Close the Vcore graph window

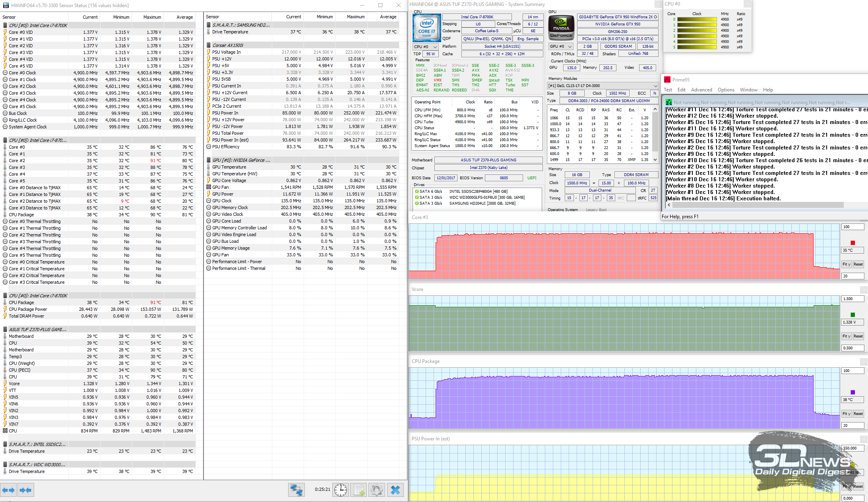point(864,289)
